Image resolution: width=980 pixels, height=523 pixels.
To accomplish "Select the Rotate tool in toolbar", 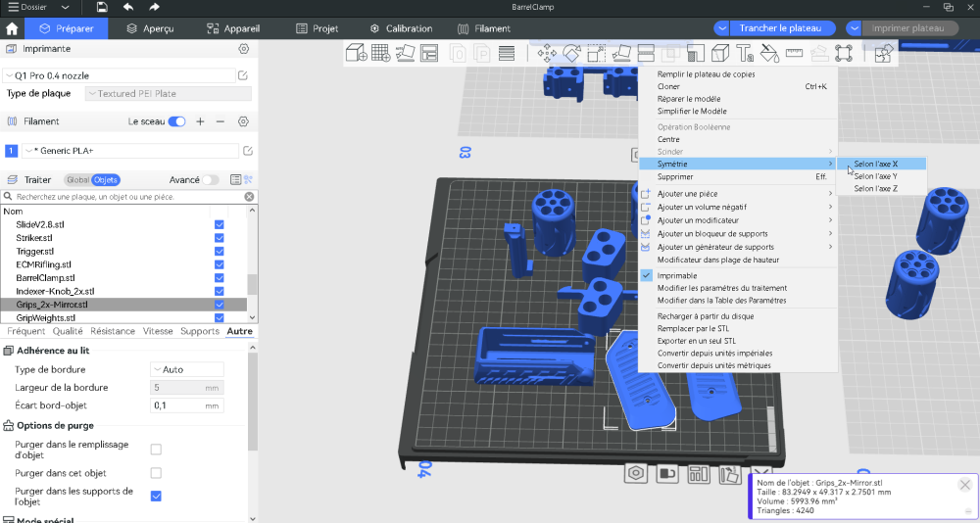I will coord(571,54).
